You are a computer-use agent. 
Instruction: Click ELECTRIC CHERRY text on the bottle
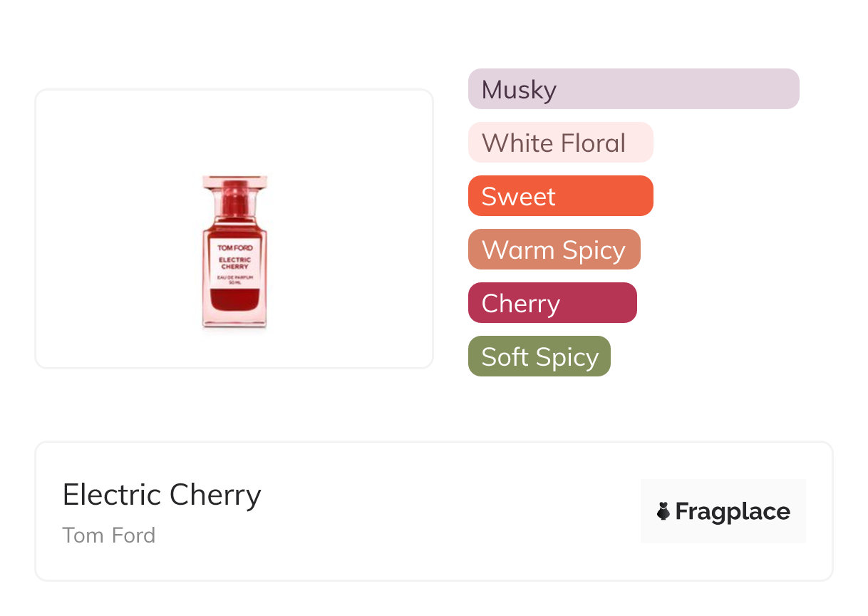click(x=234, y=263)
